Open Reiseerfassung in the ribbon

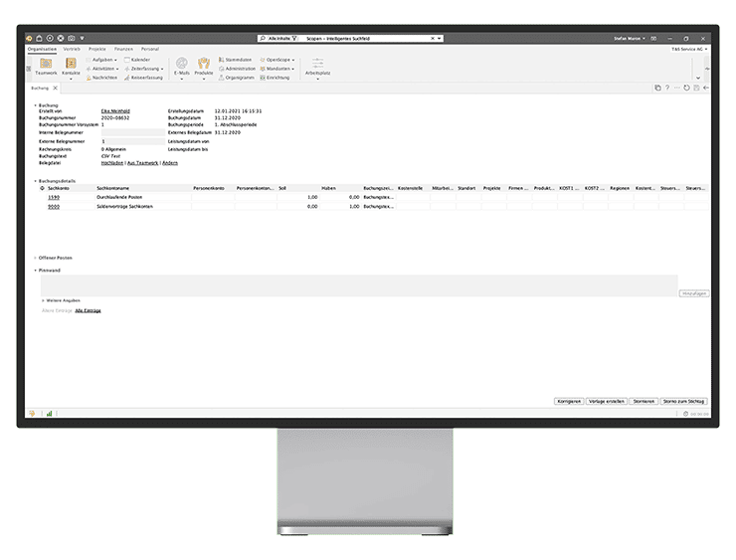pyautogui.click(x=143, y=78)
